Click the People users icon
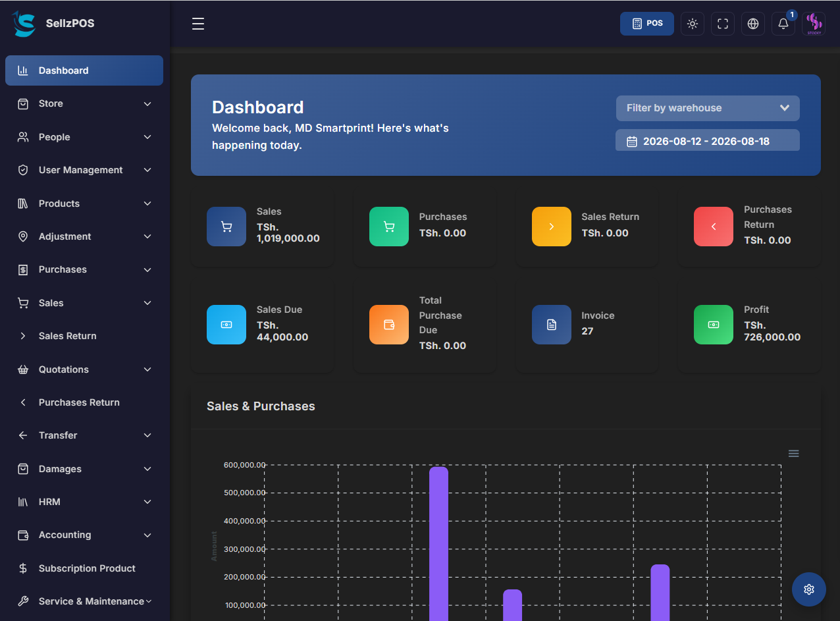Image resolution: width=840 pixels, height=621 pixels. 23,137
